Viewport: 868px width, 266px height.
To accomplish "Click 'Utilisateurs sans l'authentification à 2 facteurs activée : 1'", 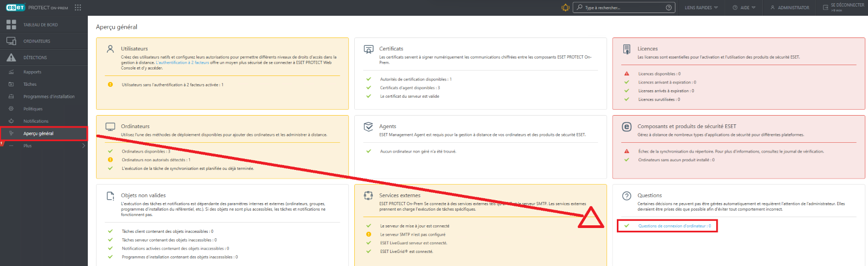I will [x=173, y=85].
